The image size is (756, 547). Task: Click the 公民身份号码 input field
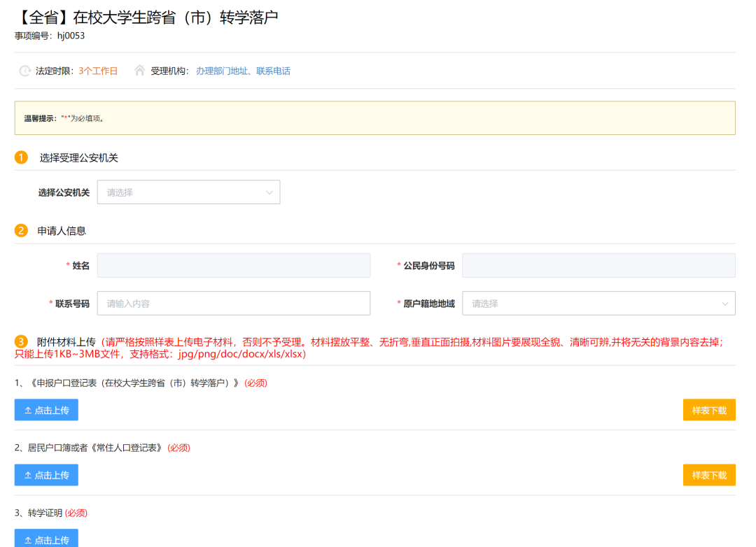pyautogui.click(x=598, y=265)
